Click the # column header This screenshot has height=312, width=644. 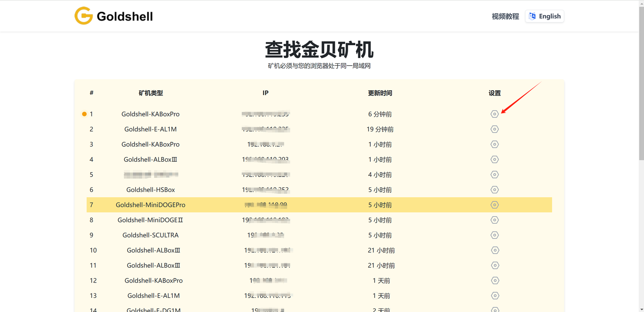click(91, 93)
